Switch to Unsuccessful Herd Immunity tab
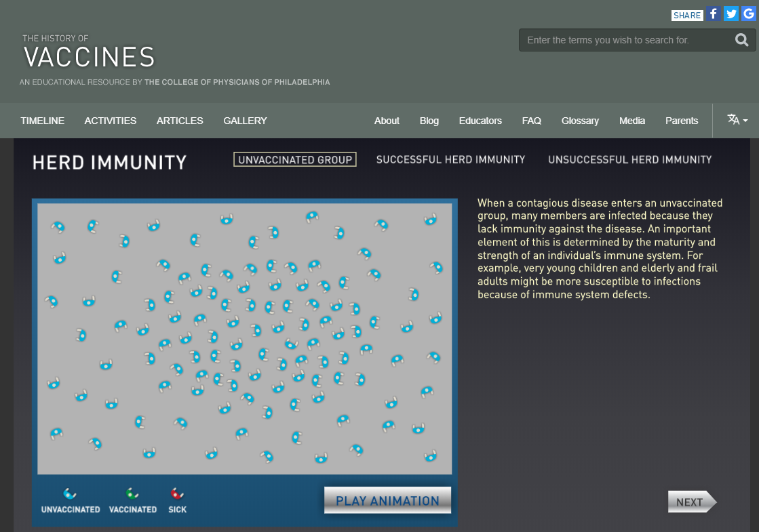The height and width of the screenshot is (532, 759). [629, 160]
